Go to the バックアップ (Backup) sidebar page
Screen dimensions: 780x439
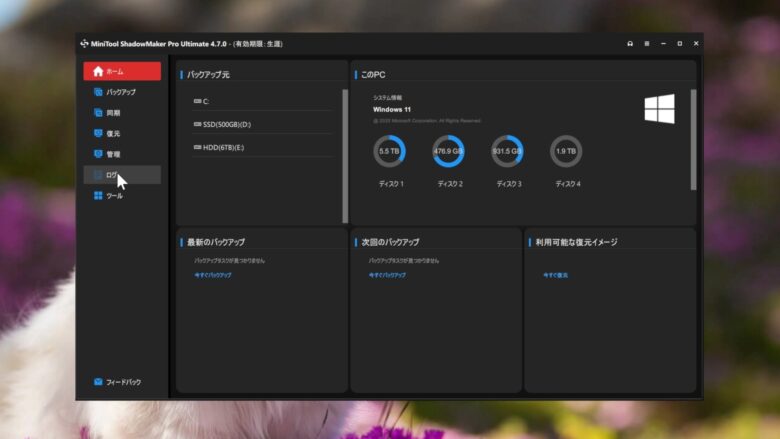click(x=122, y=92)
